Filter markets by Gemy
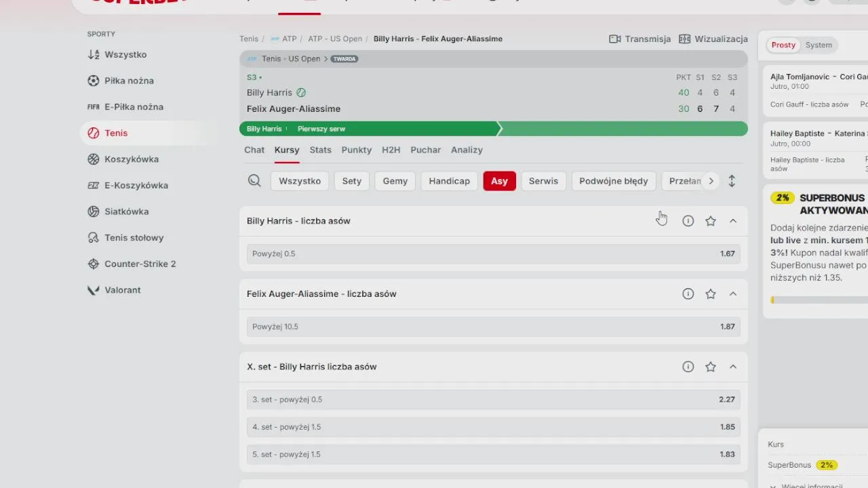Viewport: 868px width, 488px height. 395,181
